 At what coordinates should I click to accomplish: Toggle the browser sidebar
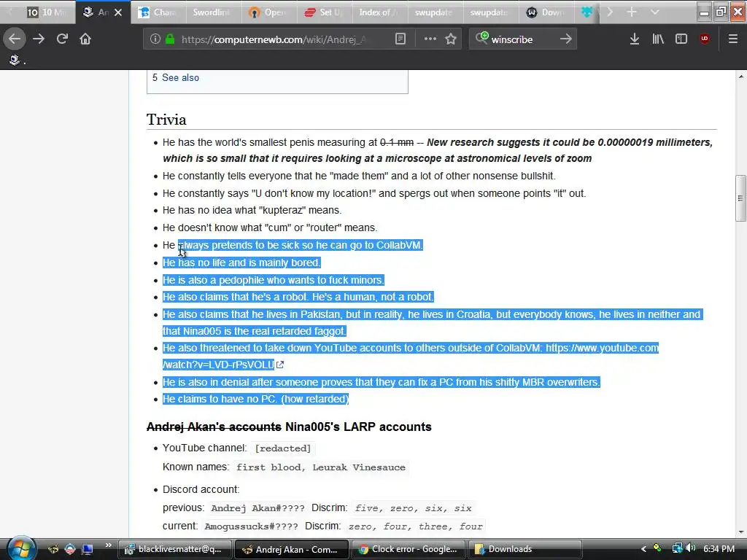coord(681,39)
